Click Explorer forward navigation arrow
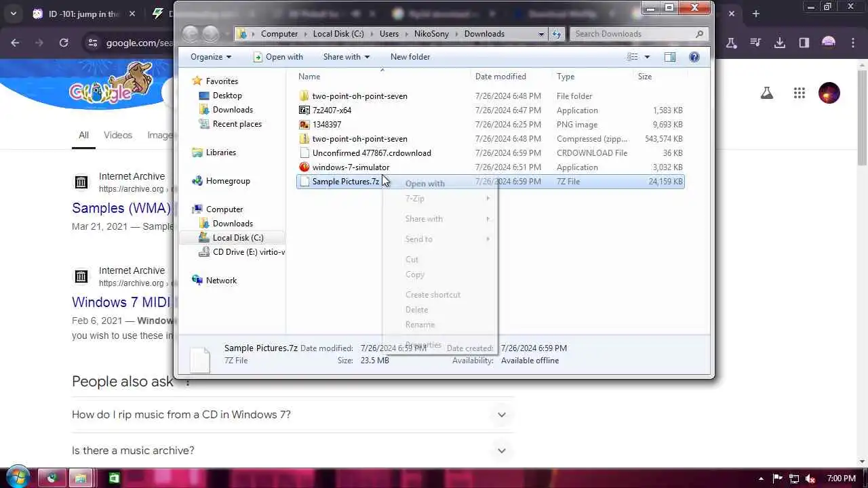868x488 pixels. pyautogui.click(x=211, y=34)
